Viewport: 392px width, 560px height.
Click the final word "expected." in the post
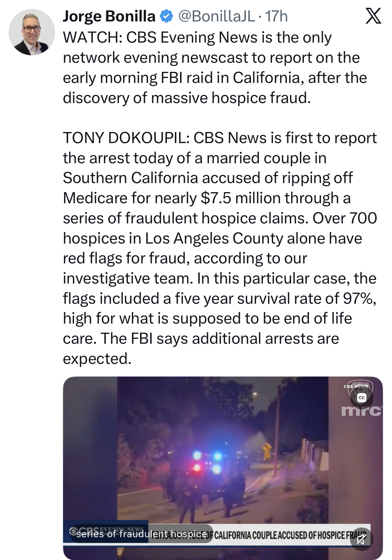coord(97,359)
